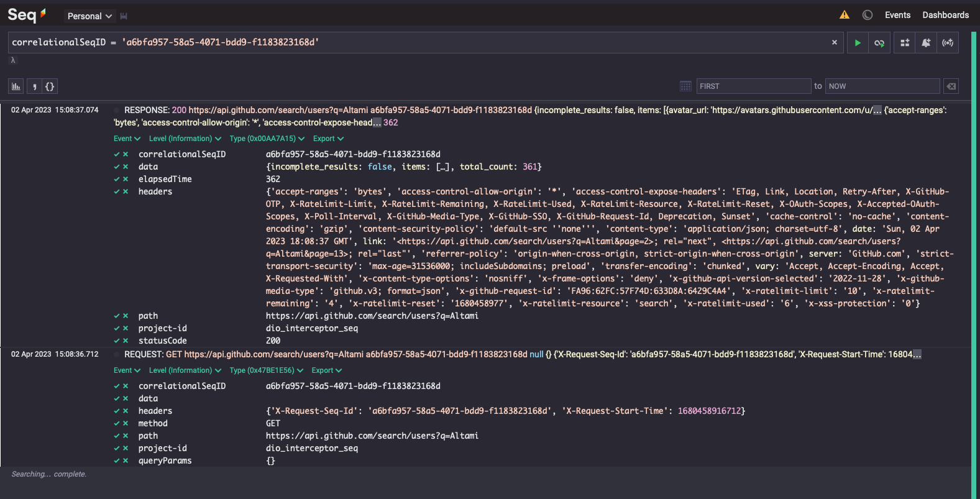980x499 pixels.
Task: Click the X-Request-Start-Time value 1680458916712
Action: 709,411
